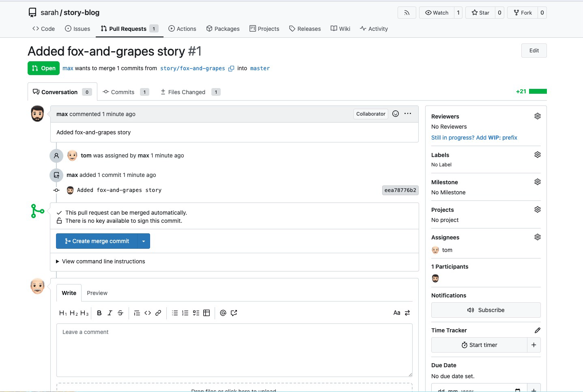
Task: Open Reviewers settings gear
Action: pyautogui.click(x=537, y=116)
